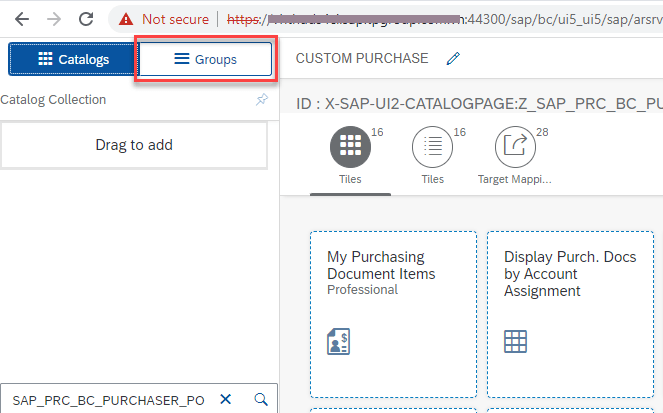Pin the Catalog Collection panel
The image size is (663, 413).
point(262,100)
